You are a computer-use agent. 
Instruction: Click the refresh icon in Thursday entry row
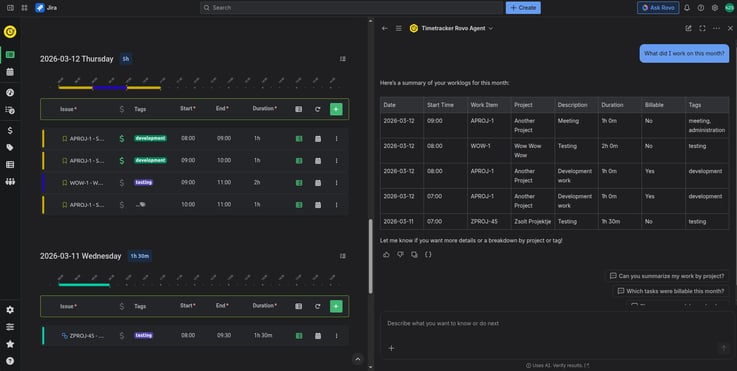318,109
